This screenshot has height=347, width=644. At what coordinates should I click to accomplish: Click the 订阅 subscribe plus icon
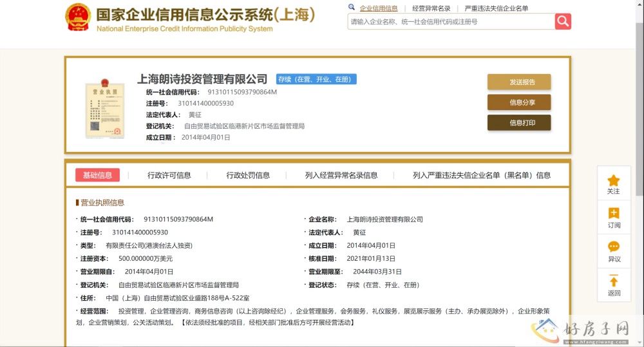pyautogui.click(x=614, y=214)
